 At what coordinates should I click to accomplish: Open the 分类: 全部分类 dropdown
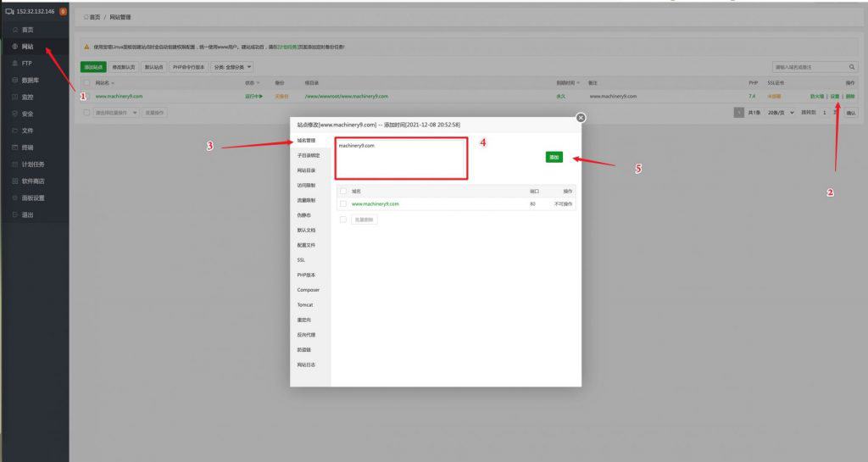(233, 67)
